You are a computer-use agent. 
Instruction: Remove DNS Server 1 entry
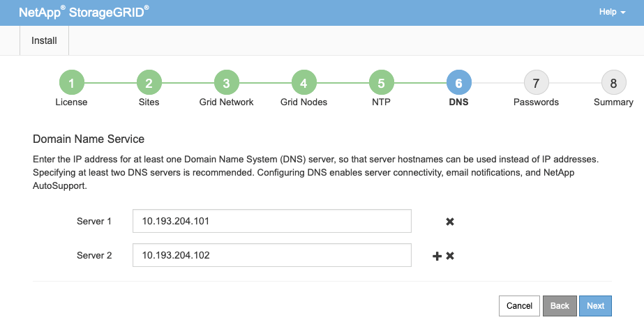click(x=450, y=222)
